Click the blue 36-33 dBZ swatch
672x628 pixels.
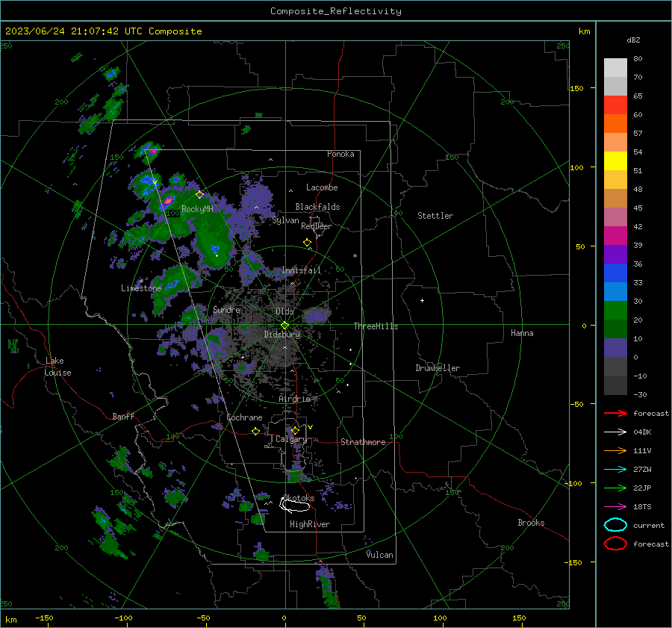point(615,273)
